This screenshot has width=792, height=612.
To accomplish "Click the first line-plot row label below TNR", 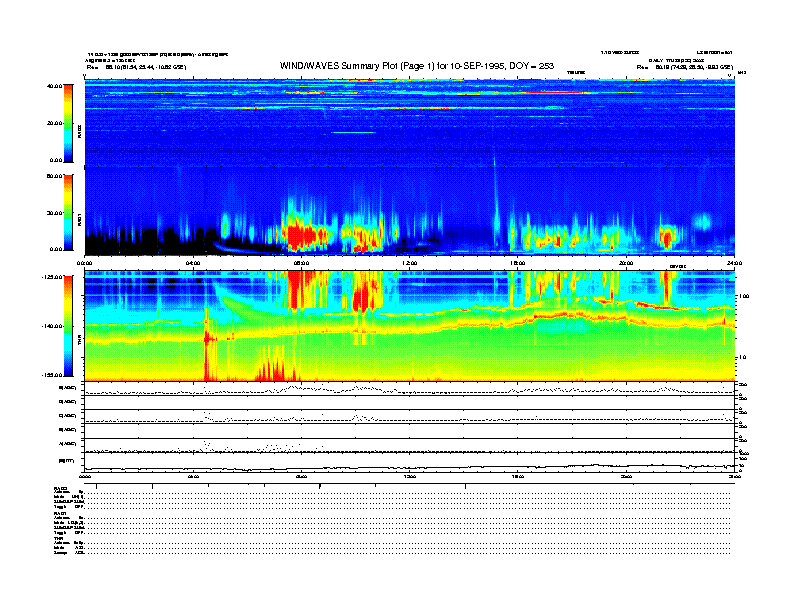I will coord(68,388).
